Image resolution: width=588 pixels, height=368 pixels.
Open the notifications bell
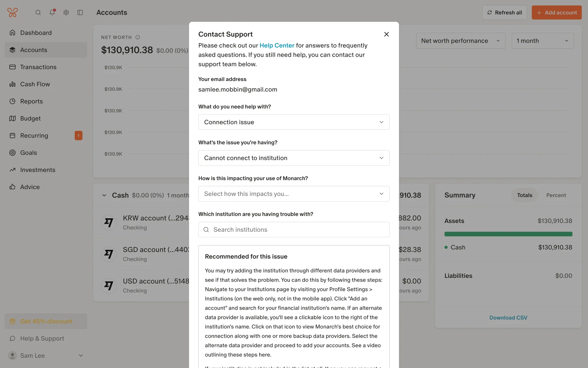tap(52, 12)
